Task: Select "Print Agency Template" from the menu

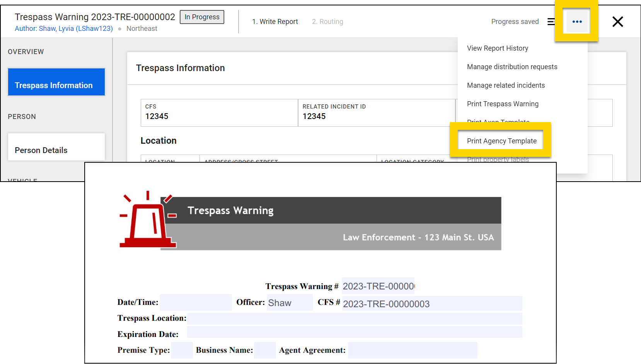Action: 501,141
